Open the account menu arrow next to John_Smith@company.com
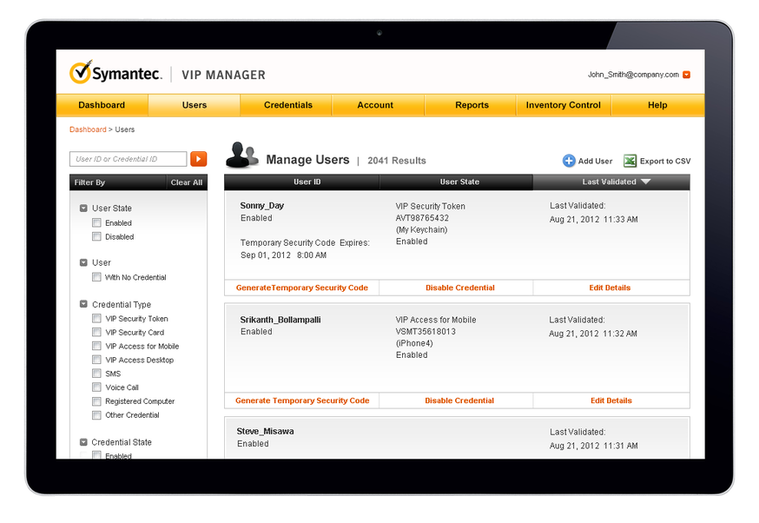Image resolution: width=759 pixels, height=523 pixels. point(686,75)
